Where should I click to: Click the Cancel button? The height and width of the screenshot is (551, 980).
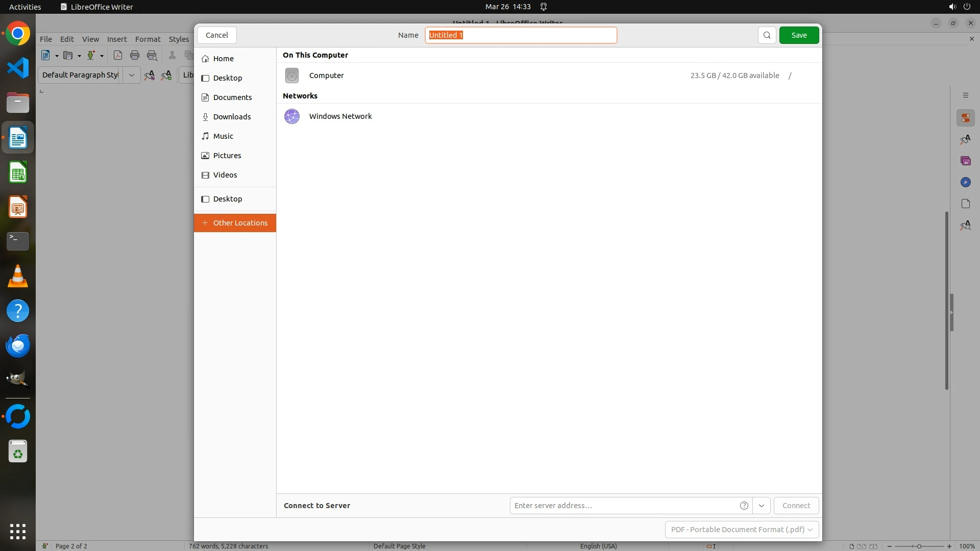[x=217, y=35]
